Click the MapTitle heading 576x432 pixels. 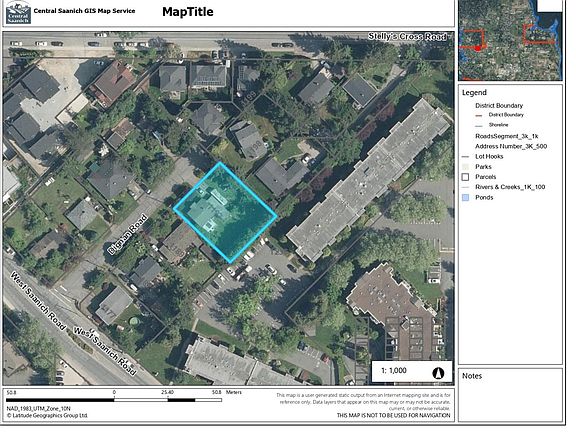[188, 12]
